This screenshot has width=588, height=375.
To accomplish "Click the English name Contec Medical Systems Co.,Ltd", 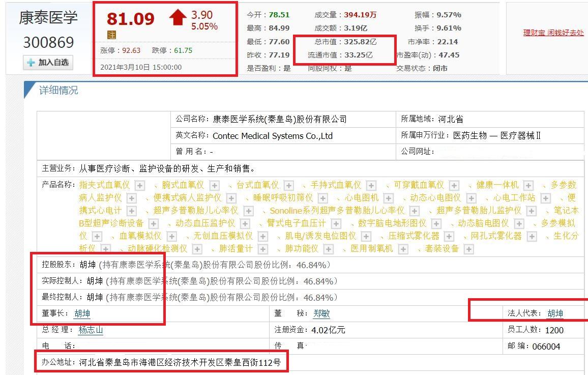I will pos(273,136).
